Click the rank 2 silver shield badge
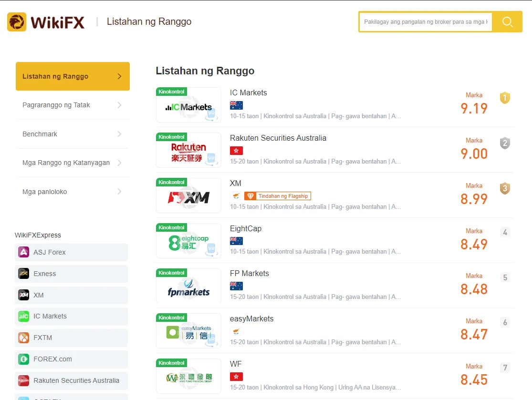The height and width of the screenshot is (400, 532). 505,143
